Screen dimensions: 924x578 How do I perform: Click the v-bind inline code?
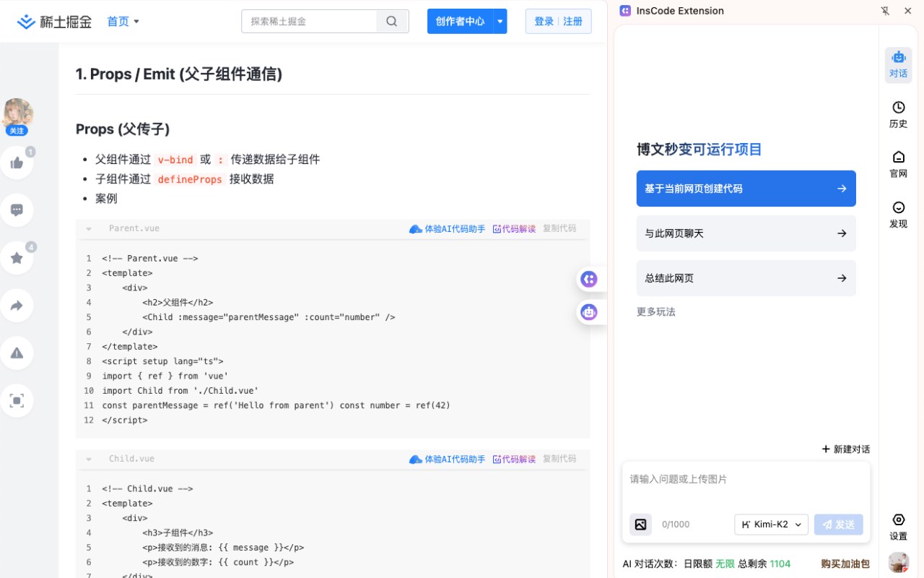[175, 160]
